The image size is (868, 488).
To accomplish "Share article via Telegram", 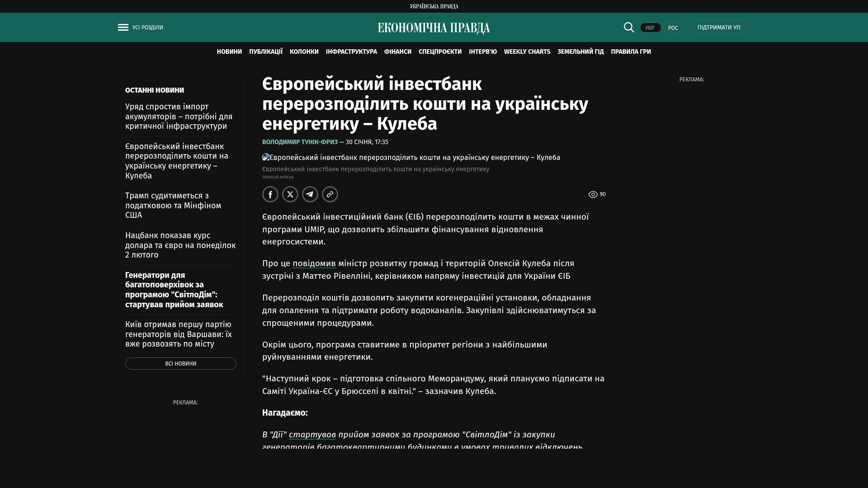I will (x=310, y=194).
